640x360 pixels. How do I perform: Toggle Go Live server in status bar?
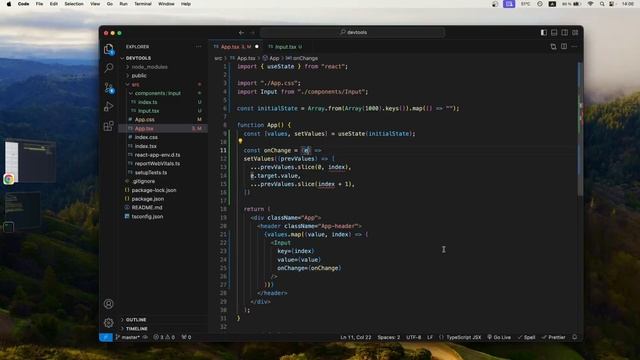[x=499, y=337]
